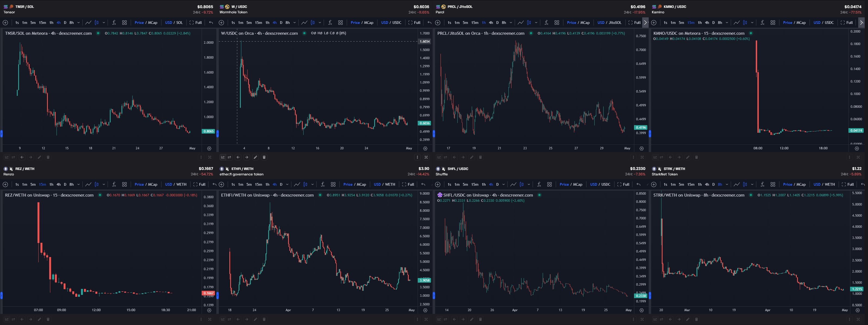
Task: Open indicators fx icon on PRCL/JitoSOL toolbar
Action: click(546, 23)
